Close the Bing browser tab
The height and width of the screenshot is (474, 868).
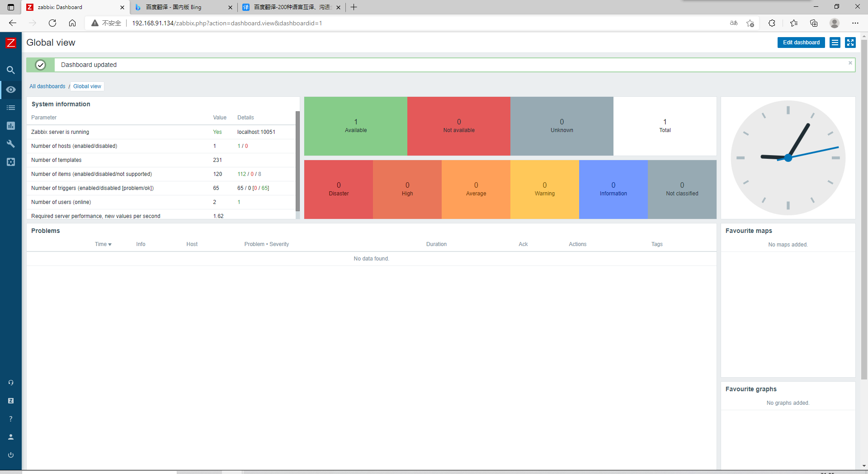pyautogui.click(x=230, y=7)
